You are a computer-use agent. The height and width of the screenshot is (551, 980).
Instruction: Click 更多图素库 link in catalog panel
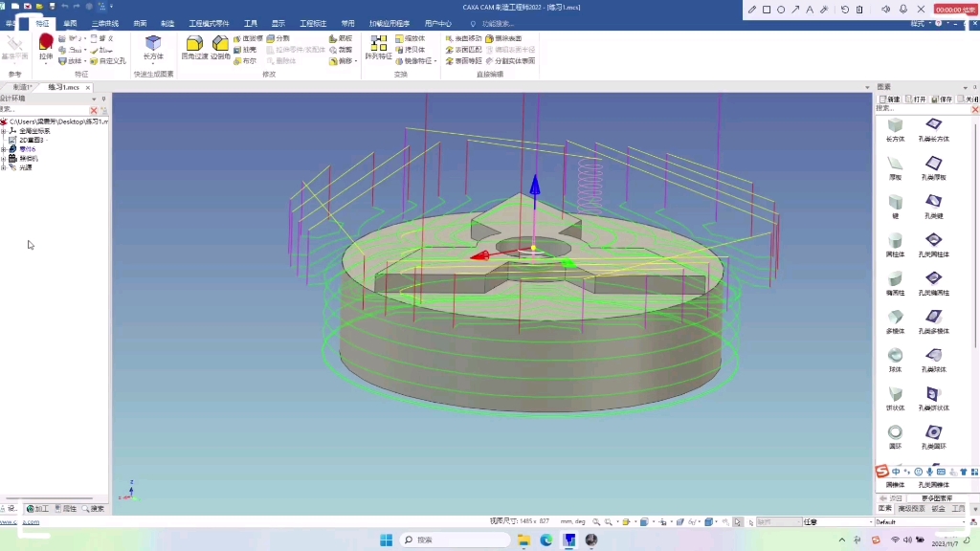click(x=936, y=498)
